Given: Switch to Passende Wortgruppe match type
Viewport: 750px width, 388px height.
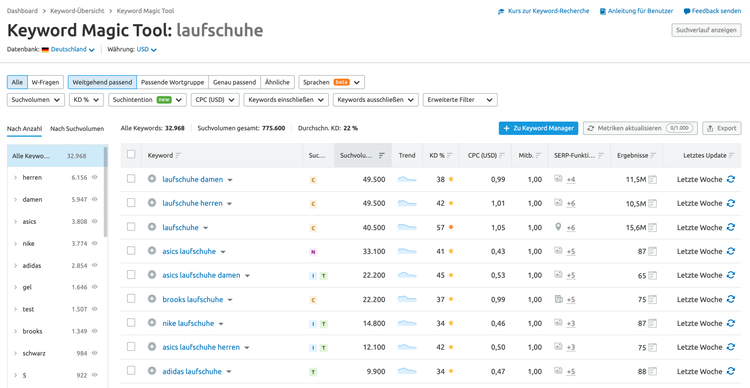Looking at the screenshot, I should point(173,82).
